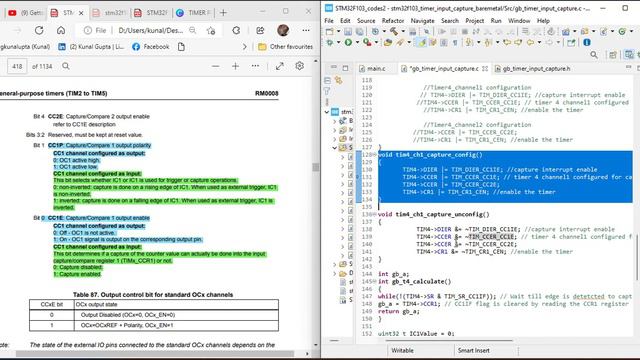
Task: Collapse the expanded S folder in tree
Action: click(x=335, y=148)
